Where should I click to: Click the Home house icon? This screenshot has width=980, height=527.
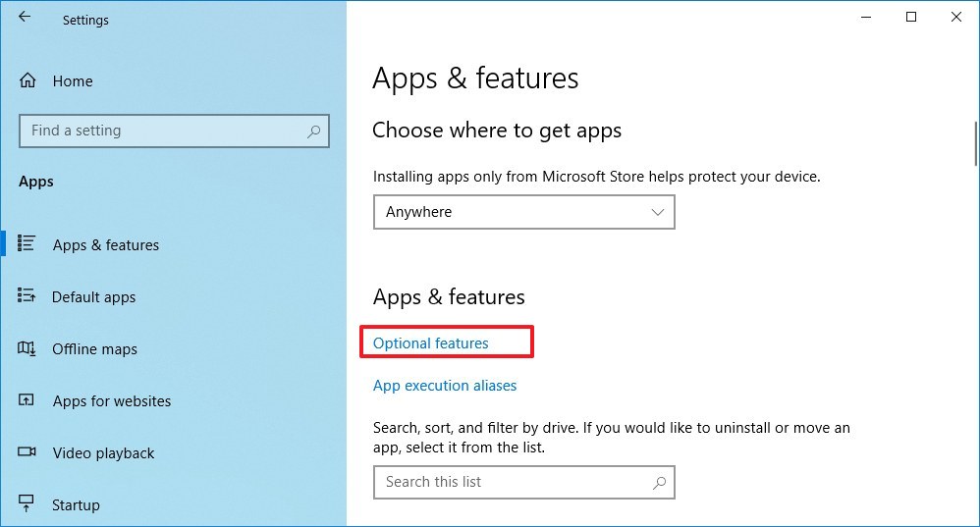point(28,80)
